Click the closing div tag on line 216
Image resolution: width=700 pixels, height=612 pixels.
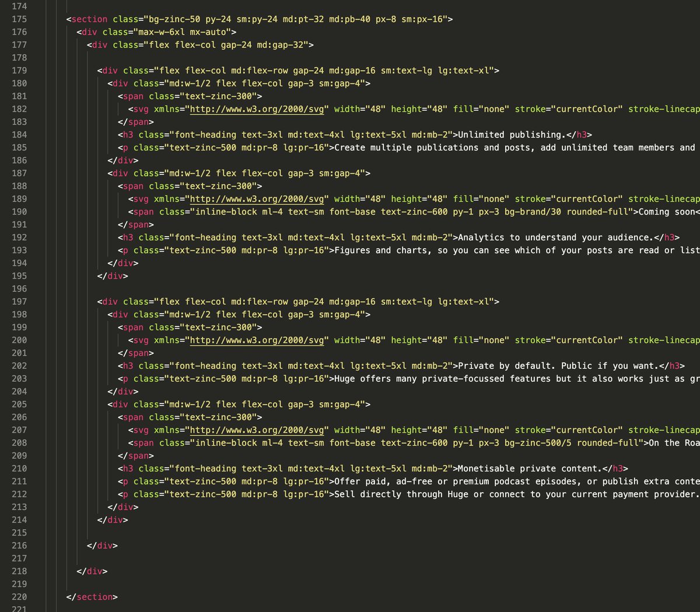point(102,546)
